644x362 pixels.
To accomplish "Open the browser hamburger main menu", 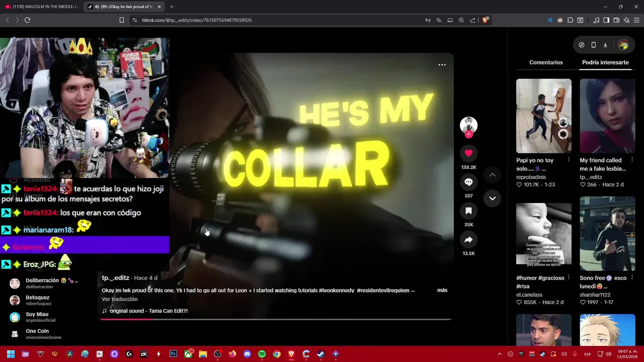I will (x=636, y=20).
